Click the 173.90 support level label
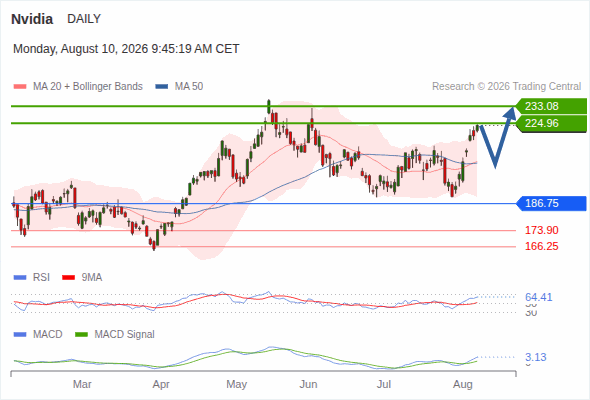The image size is (590, 400). point(541,230)
